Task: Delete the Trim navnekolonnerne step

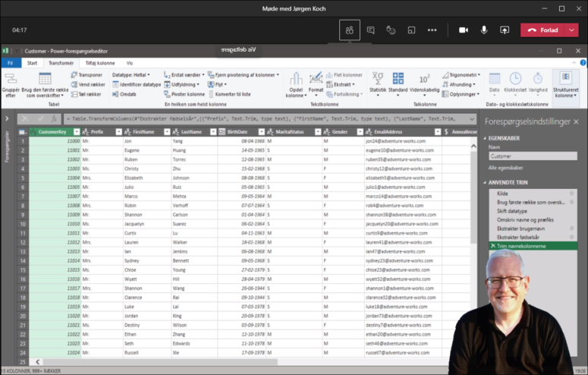Action: [492, 246]
